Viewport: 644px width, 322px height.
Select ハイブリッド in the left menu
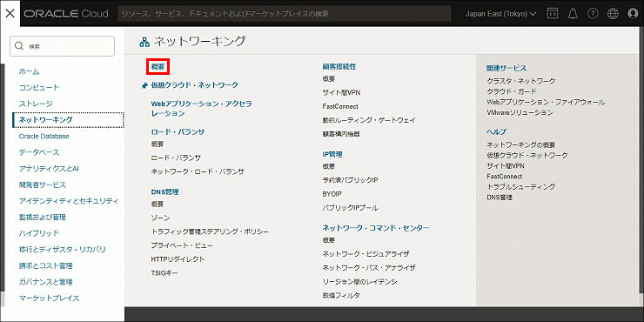[x=39, y=233]
